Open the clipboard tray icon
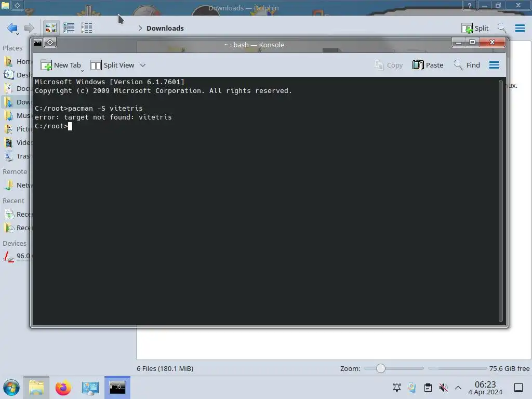The height and width of the screenshot is (399, 532). (x=428, y=388)
